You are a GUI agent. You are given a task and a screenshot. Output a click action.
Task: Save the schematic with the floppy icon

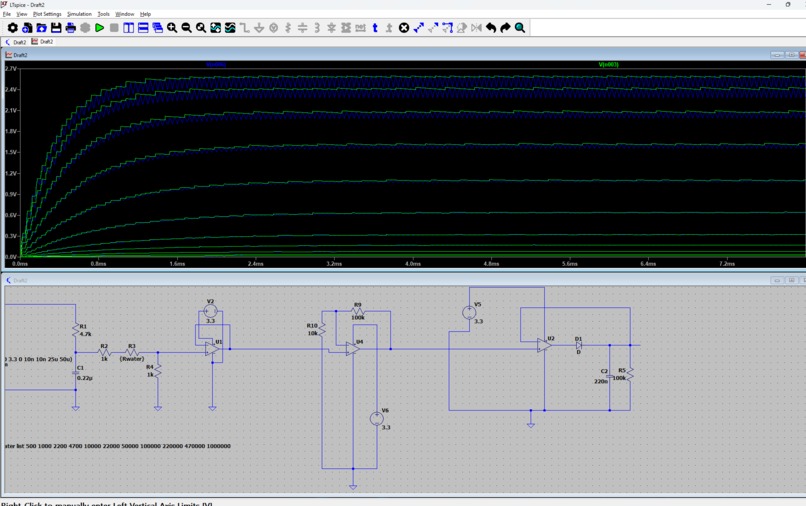pyautogui.click(x=56, y=28)
